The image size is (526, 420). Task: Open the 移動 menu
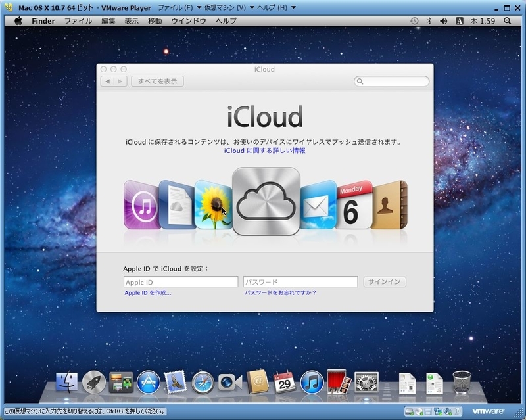tap(155, 21)
